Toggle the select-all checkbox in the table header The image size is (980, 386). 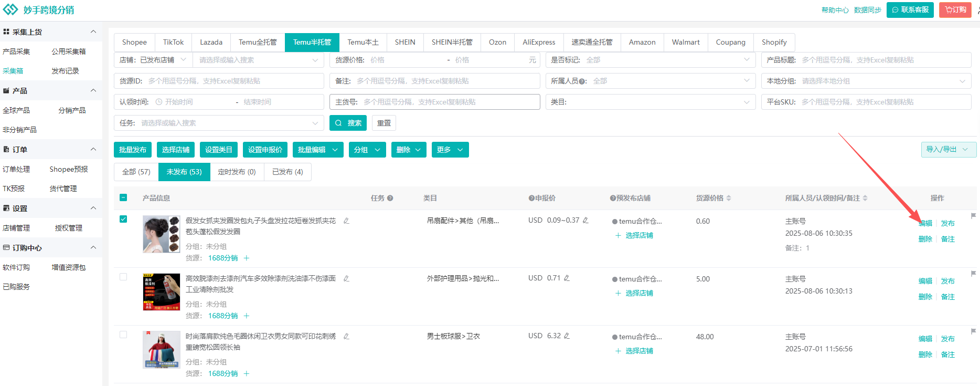[x=123, y=198]
